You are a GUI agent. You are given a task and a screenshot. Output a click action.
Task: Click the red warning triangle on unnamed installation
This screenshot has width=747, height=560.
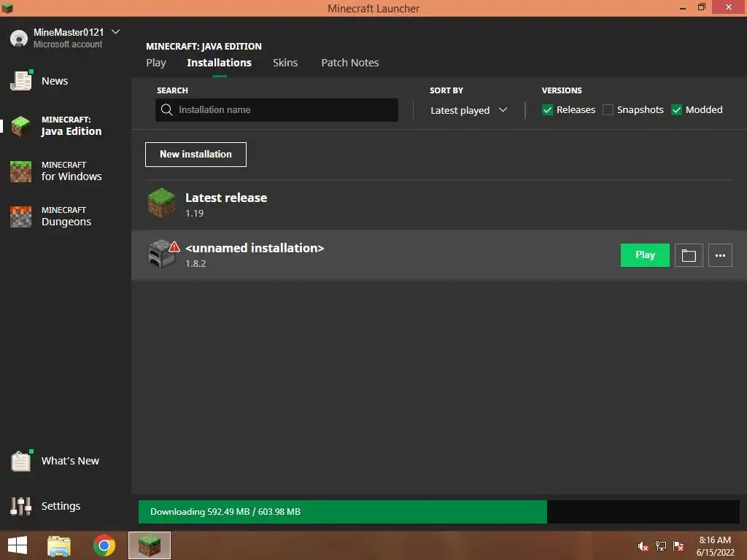tap(174, 246)
